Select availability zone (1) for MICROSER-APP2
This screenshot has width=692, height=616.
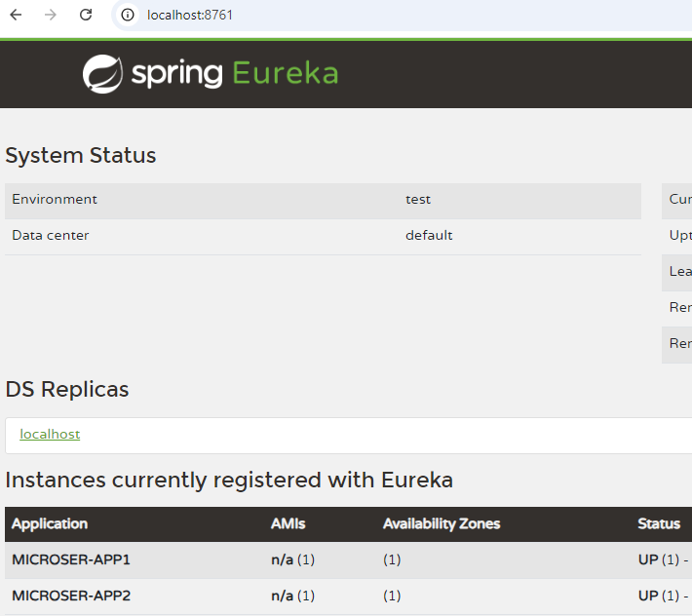pos(392,596)
